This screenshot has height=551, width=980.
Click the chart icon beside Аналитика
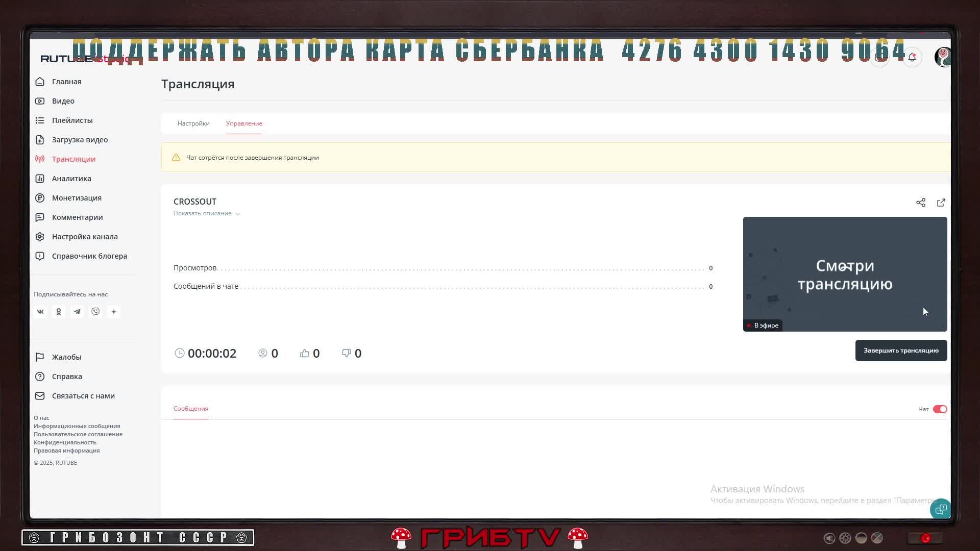40,179
